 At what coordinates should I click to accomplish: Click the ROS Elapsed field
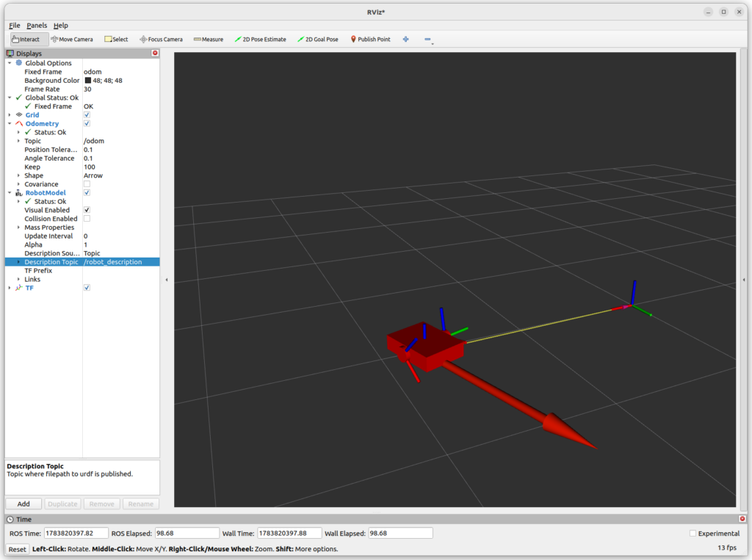[x=187, y=533]
